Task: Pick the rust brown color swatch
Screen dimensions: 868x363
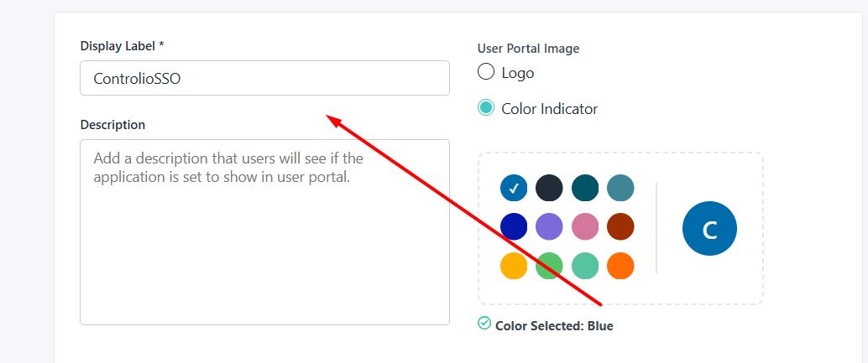Action: coord(620,226)
